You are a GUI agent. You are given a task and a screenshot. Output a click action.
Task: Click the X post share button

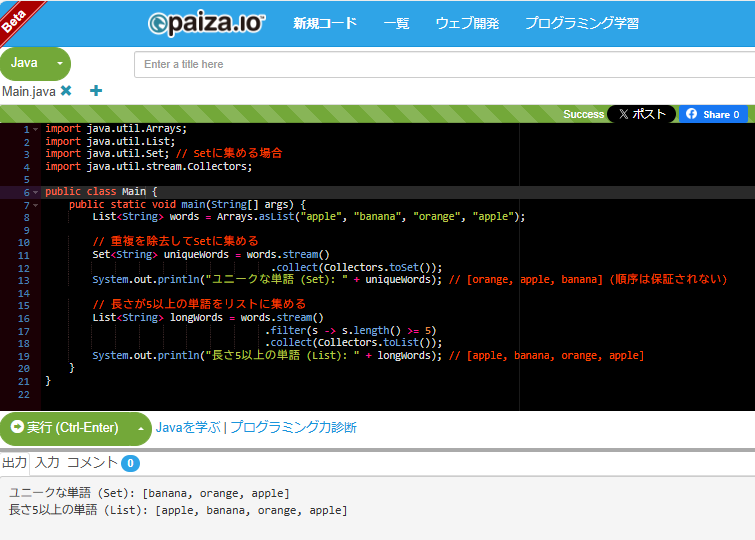(641, 114)
